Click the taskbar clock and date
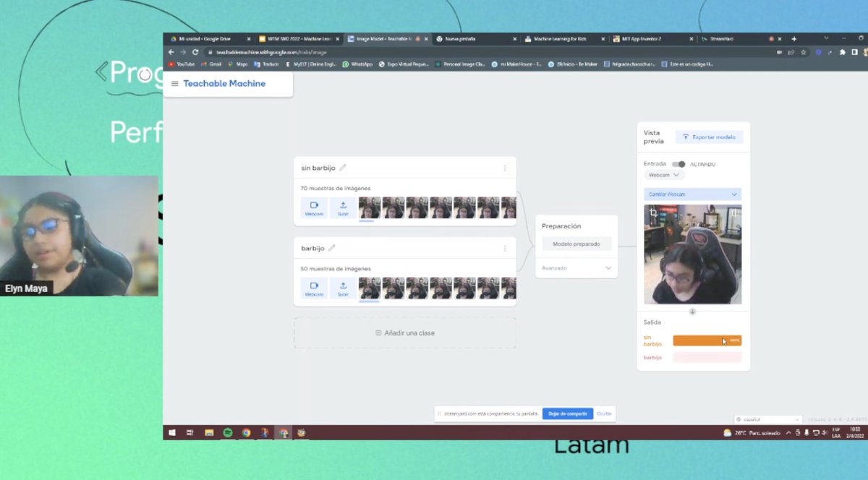Screen dimensions: 868x480 [856, 432]
